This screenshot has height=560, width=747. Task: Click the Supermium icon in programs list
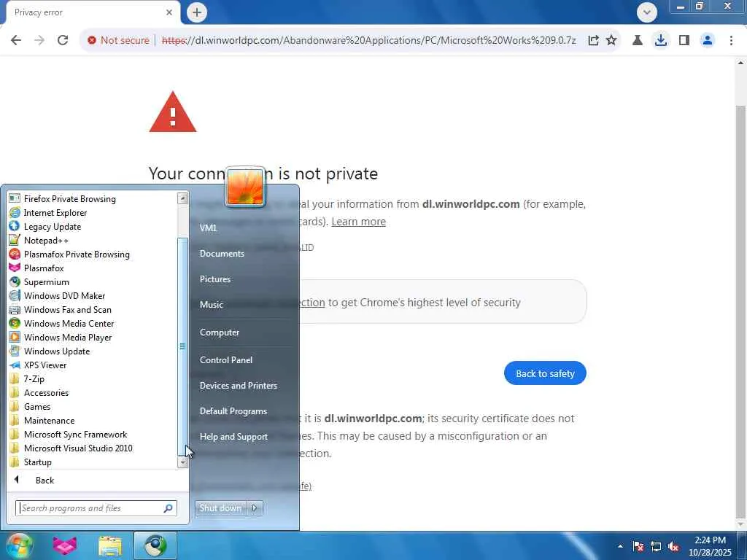pos(15,282)
